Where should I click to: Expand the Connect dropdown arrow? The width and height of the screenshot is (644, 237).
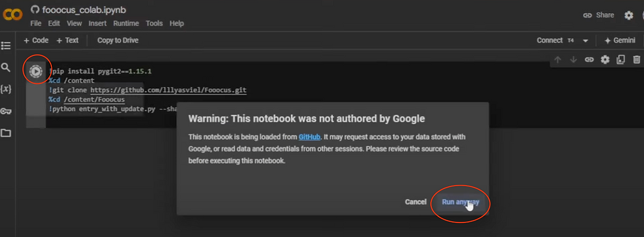[586, 41]
